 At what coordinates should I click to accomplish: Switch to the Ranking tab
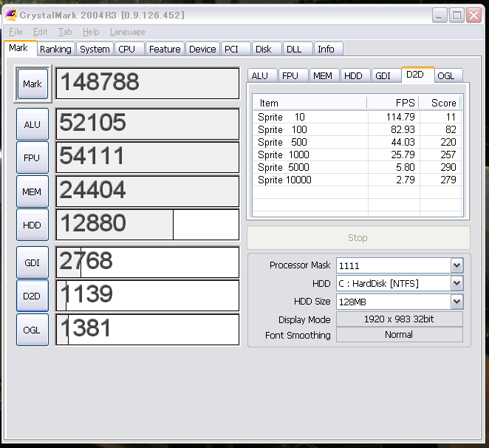[55, 49]
